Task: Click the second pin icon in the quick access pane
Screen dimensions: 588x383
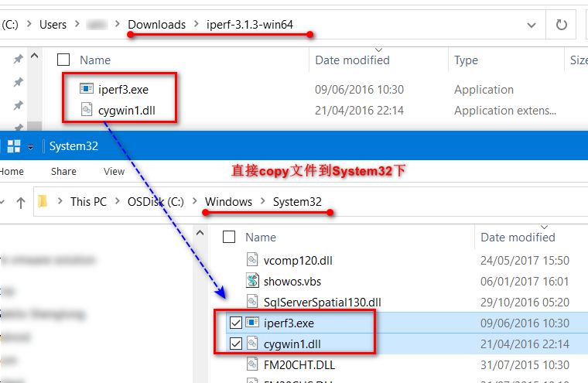Action: click(18, 82)
